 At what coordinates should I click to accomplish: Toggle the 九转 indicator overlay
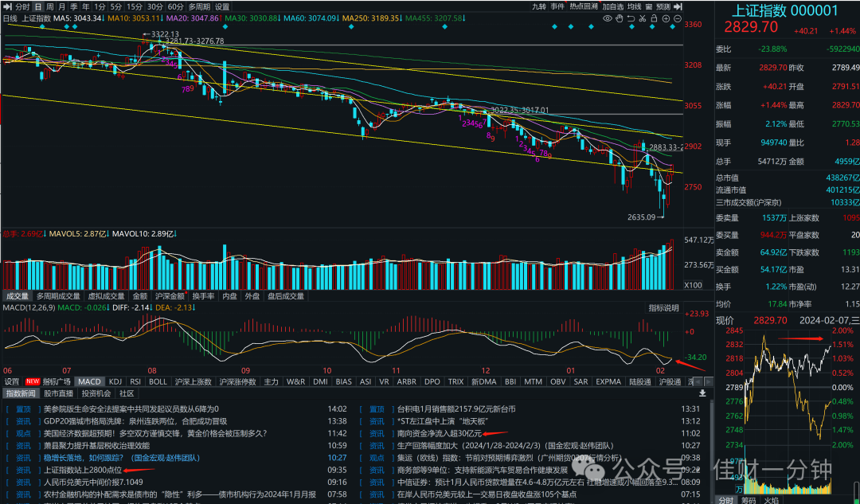(539, 6)
